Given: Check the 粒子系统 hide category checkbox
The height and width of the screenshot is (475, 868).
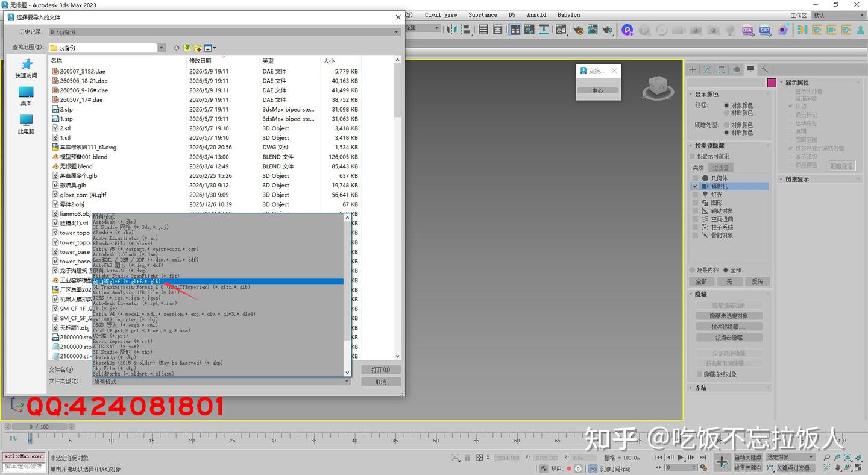Looking at the screenshot, I should 695,227.
